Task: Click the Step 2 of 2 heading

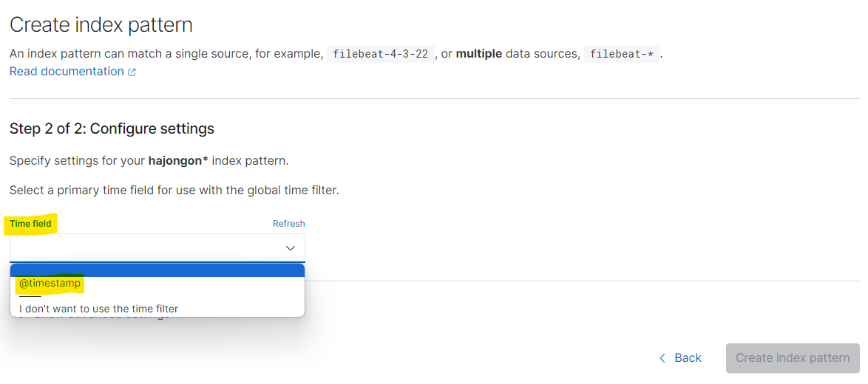Action: 112,128
